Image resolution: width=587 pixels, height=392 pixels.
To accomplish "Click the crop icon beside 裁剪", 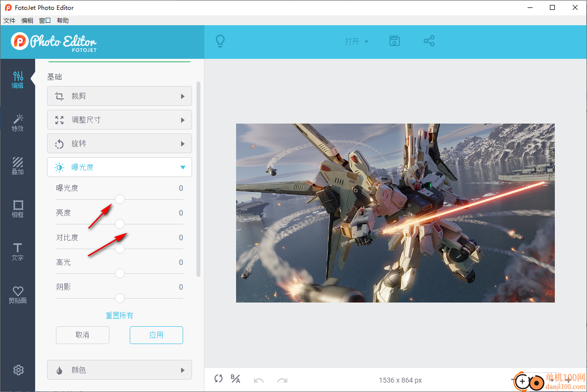I will click(x=59, y=96).
